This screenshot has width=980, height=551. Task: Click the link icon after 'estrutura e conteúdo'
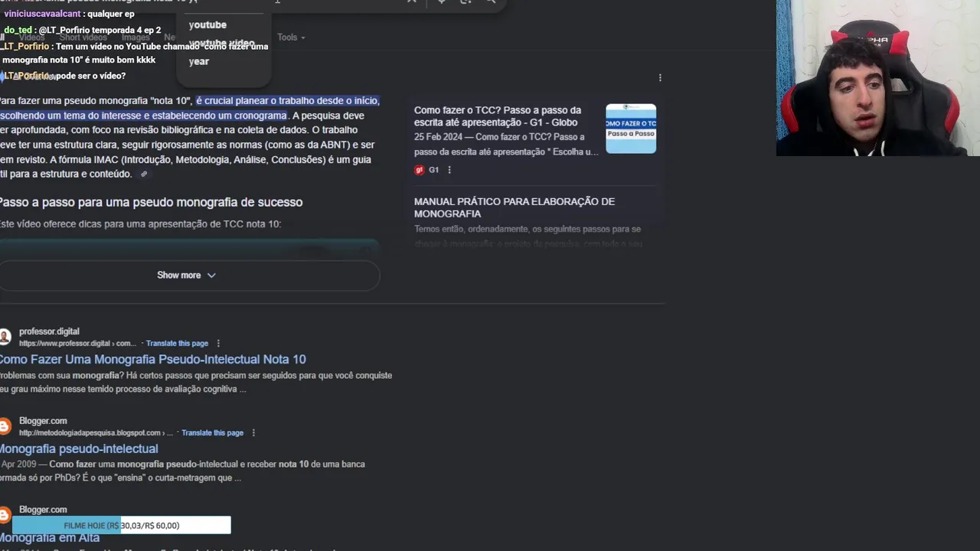click(143, 174)
